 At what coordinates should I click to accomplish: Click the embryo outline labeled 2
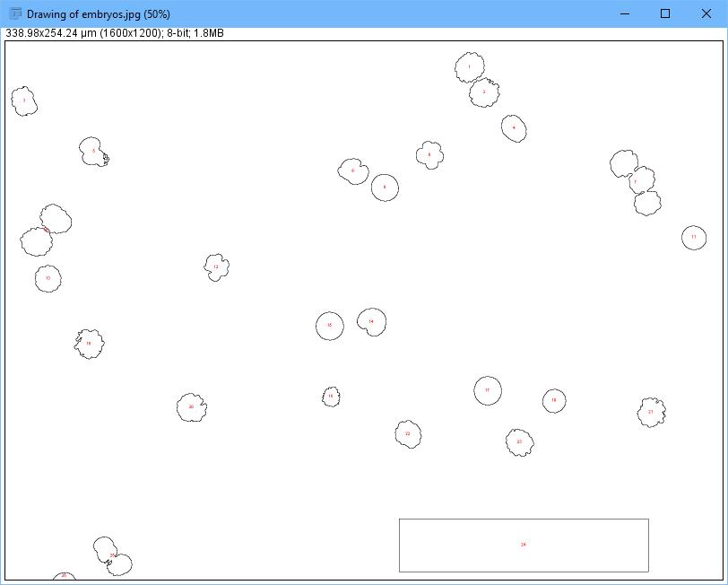point(484,92)
